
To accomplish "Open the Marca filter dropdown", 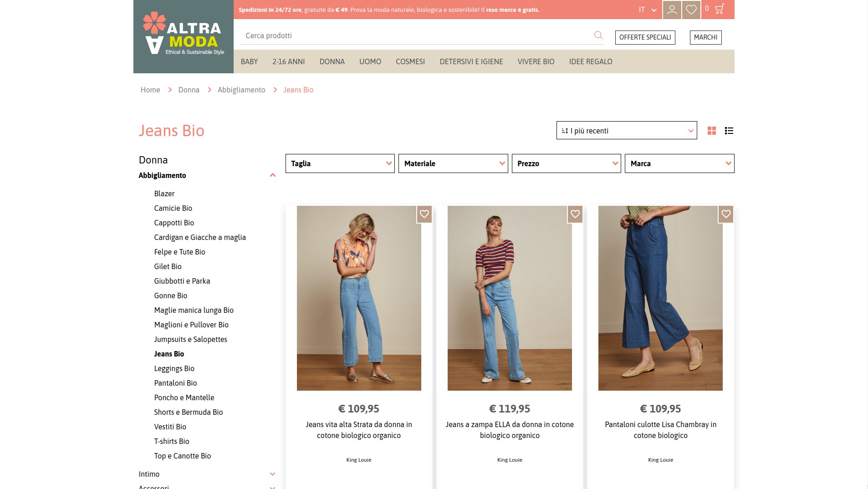I will (679, 163).
